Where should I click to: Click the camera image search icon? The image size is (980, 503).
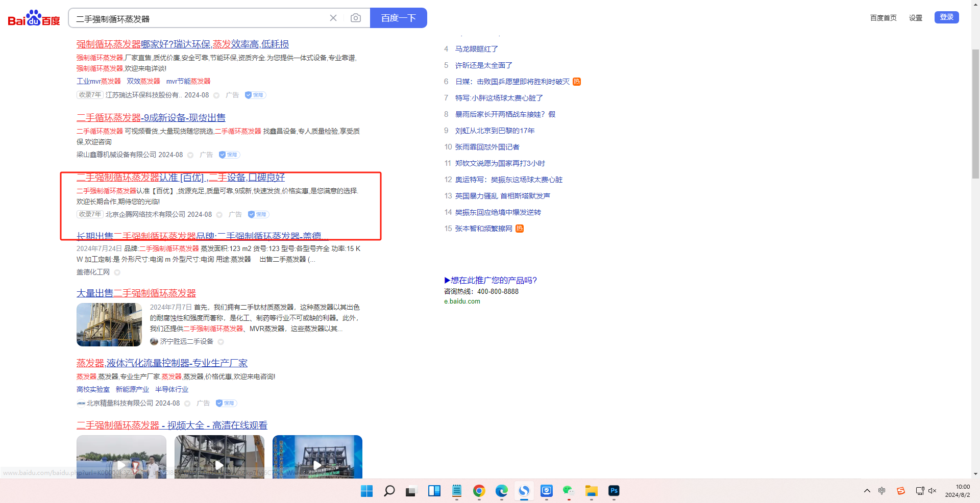(356, 18)
